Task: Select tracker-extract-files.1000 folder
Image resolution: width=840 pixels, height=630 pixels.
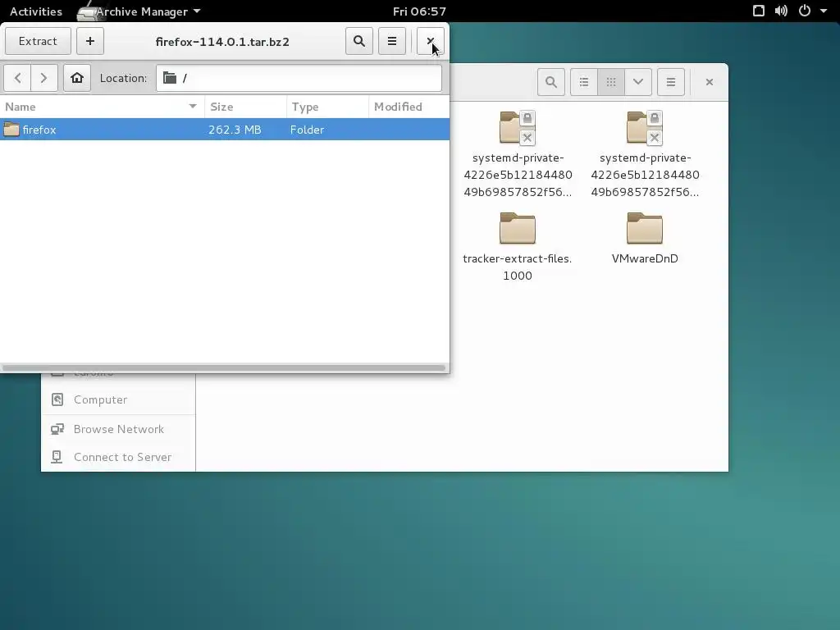Action: pyautogui.click(x=517, y=246)
